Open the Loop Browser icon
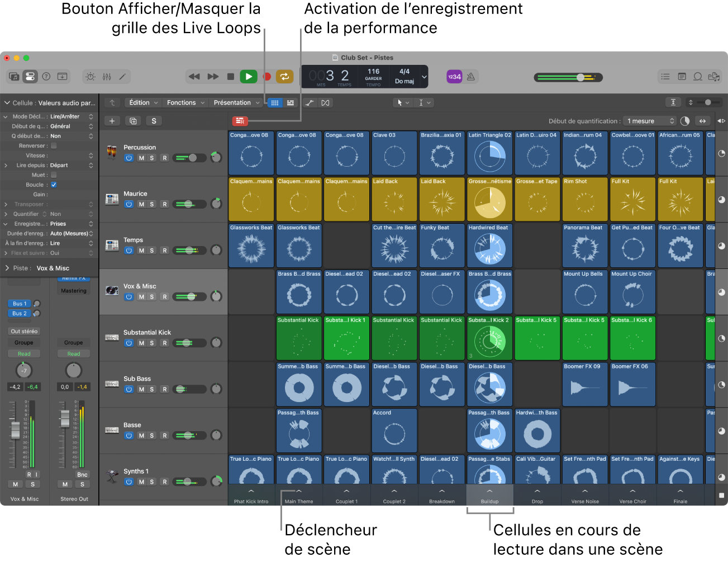Image resolution: width=728 pixels, height=562 pixels. (698, 77)
